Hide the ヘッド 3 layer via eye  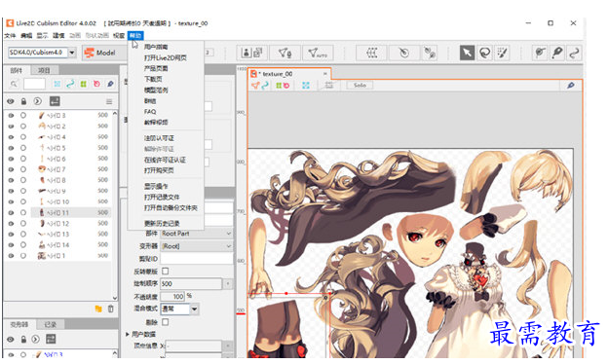tap(11, 116)
